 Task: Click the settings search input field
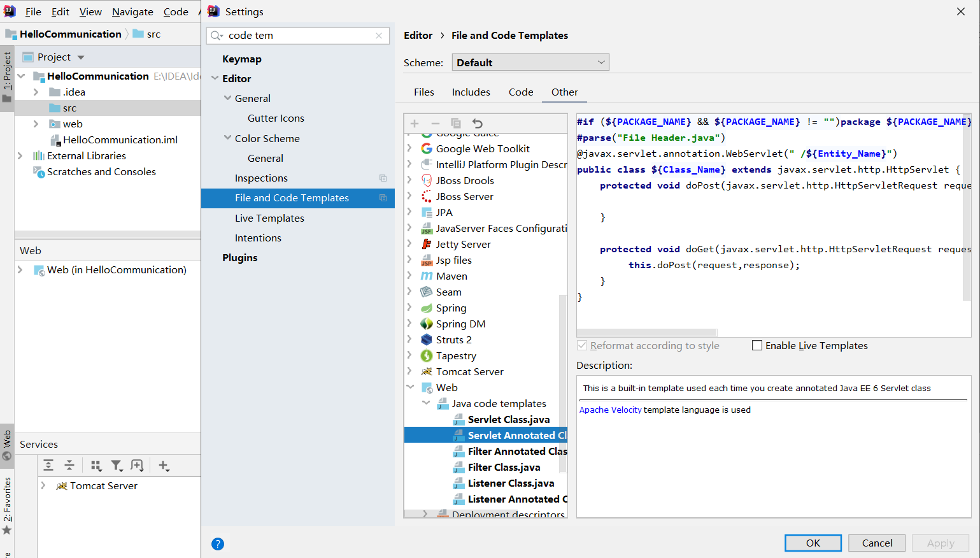point(298,36)
